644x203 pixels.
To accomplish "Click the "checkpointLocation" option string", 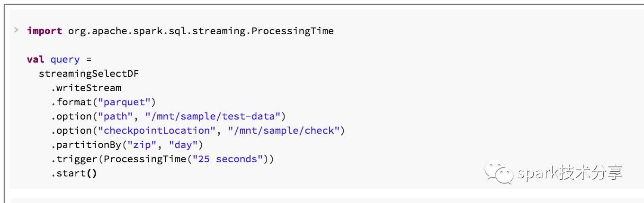I will pyautogui.click(x=156, y=130).
